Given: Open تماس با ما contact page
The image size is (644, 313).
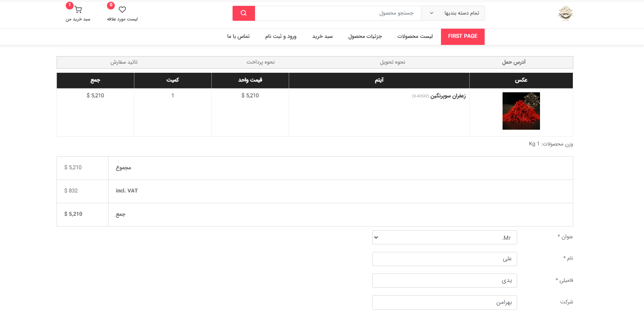Looking at the screenshot, I should [x=238, y=37].
